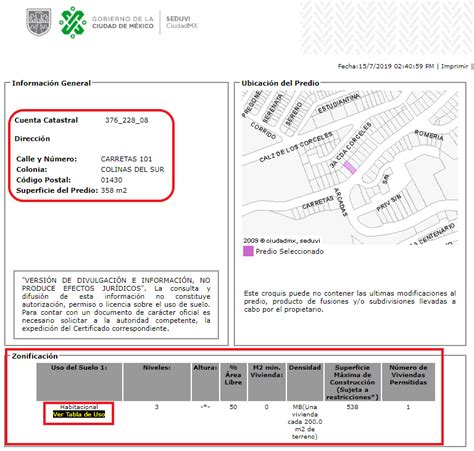Click the Versión de Divulgación disclaimer box
This screenshot has width=474, height=451.
tap(116, 304)
